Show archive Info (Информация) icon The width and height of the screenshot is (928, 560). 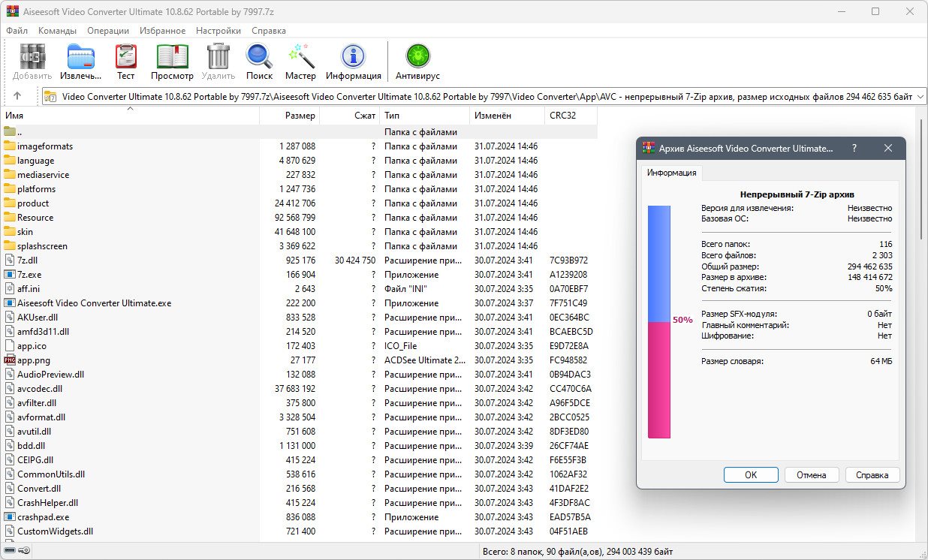point(353,62)
